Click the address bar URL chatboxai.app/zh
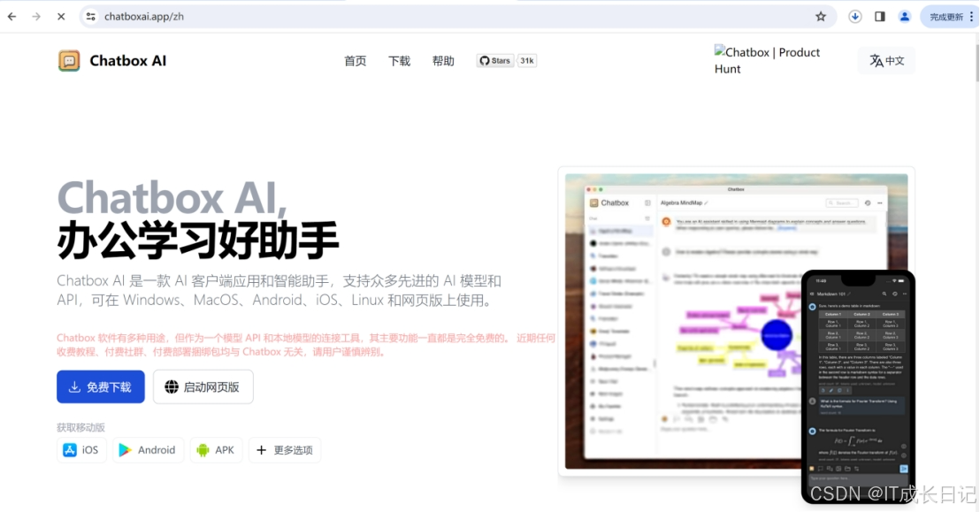Image resolution: width=980 pixels, height=512 pixels. click(144, 17)
